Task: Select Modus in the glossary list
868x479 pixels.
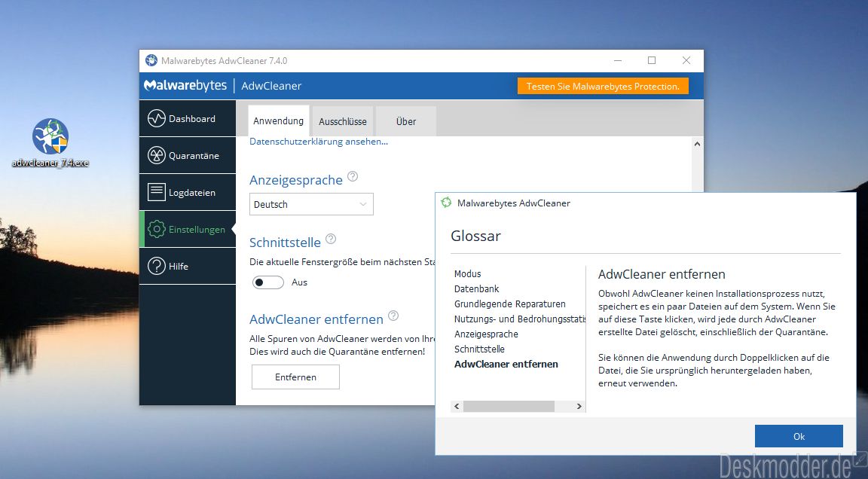Action: [468, 274]
